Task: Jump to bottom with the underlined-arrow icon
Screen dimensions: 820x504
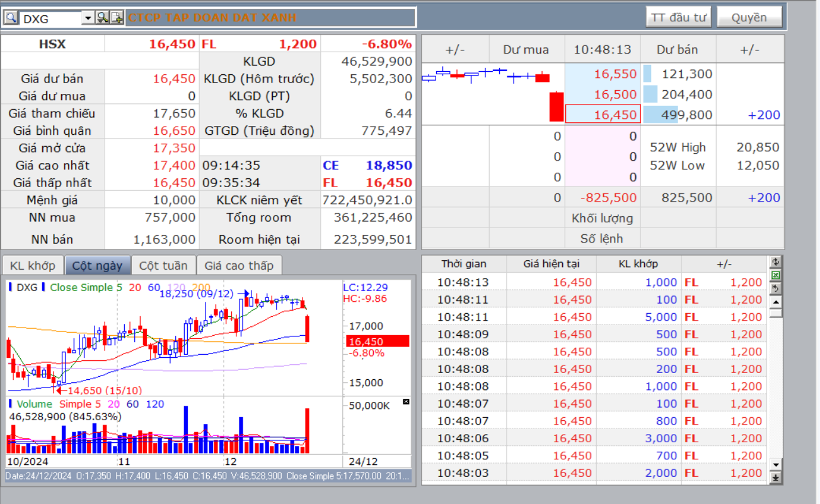Action: point(776,478)
